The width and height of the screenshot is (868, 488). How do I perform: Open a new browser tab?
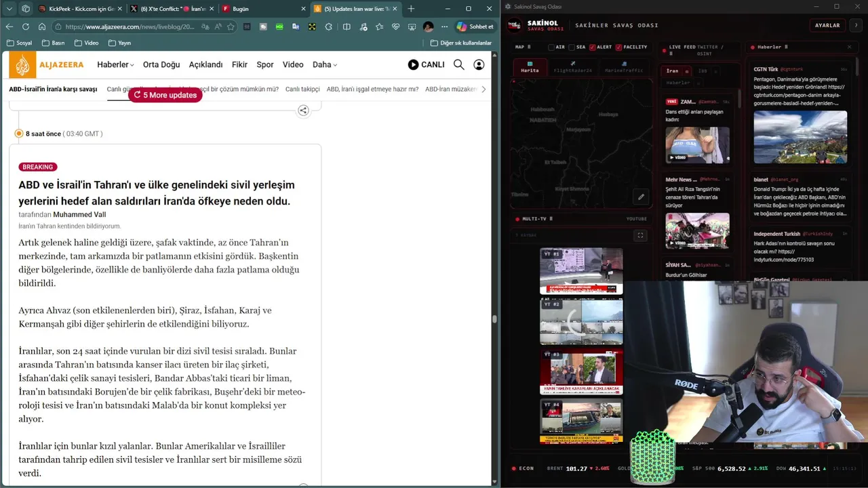(x=411, y=9)
